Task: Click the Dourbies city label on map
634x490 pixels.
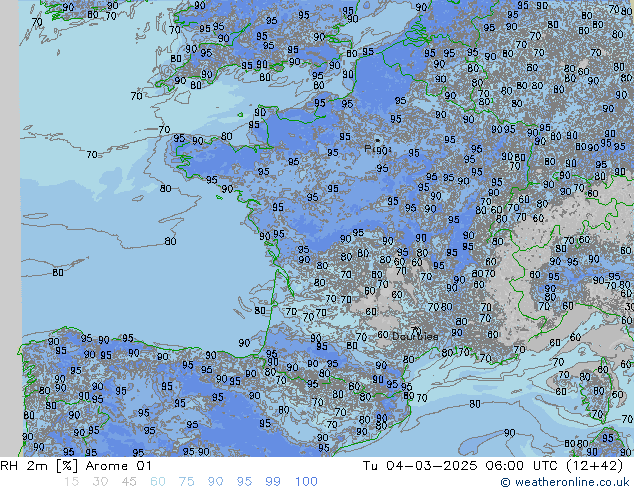Action: click(415, 336)
